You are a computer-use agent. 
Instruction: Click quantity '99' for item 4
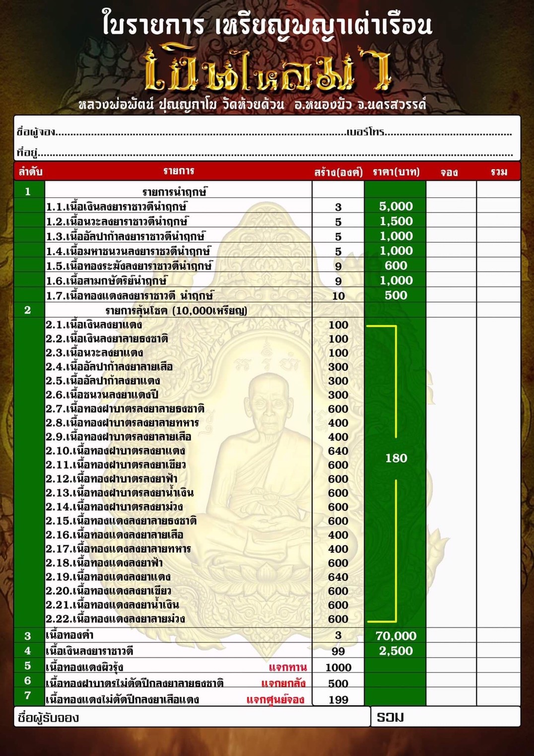[x=338, y=651]
